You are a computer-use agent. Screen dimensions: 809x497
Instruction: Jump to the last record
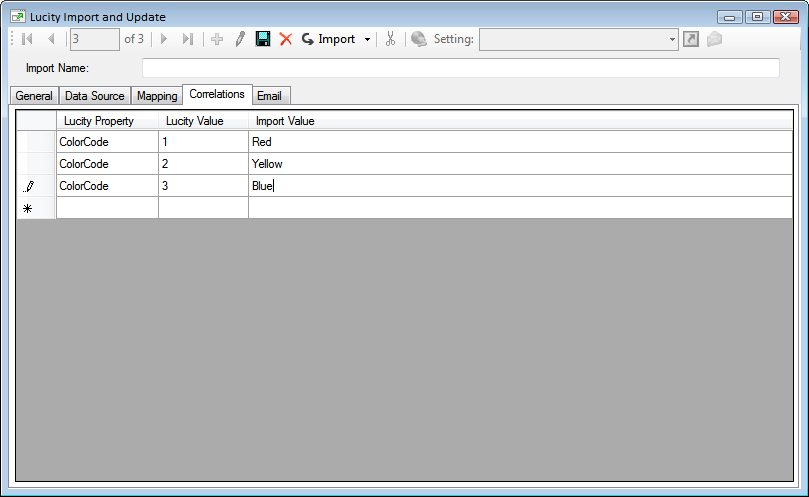tap(188, 39)
